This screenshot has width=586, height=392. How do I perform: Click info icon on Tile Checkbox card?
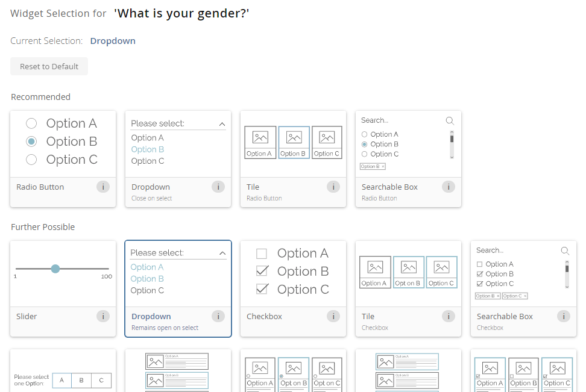449,316
